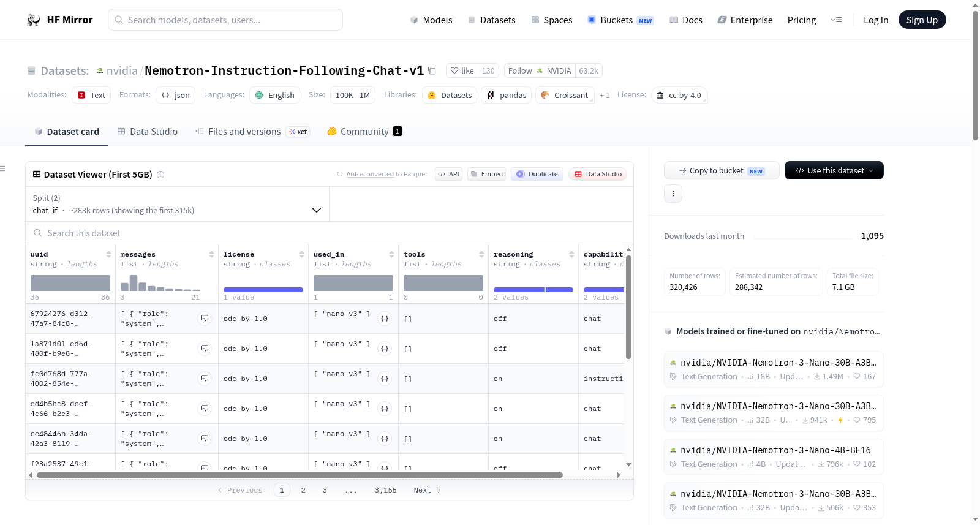Expand JSON braces in used_in for row 1a871d01
980x525 pixels.
click(x=385, y=349)
